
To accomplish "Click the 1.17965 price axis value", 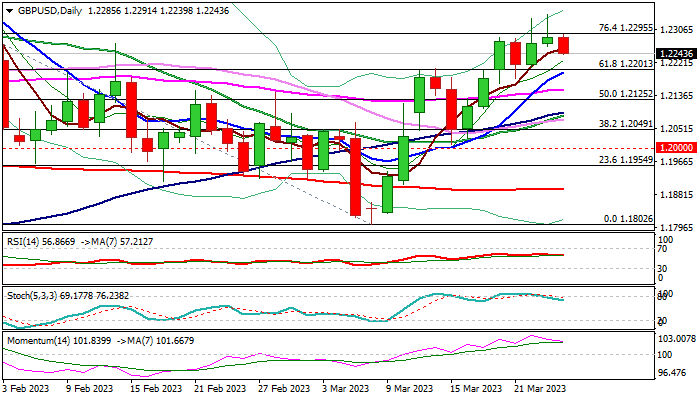I will (676, 228).
